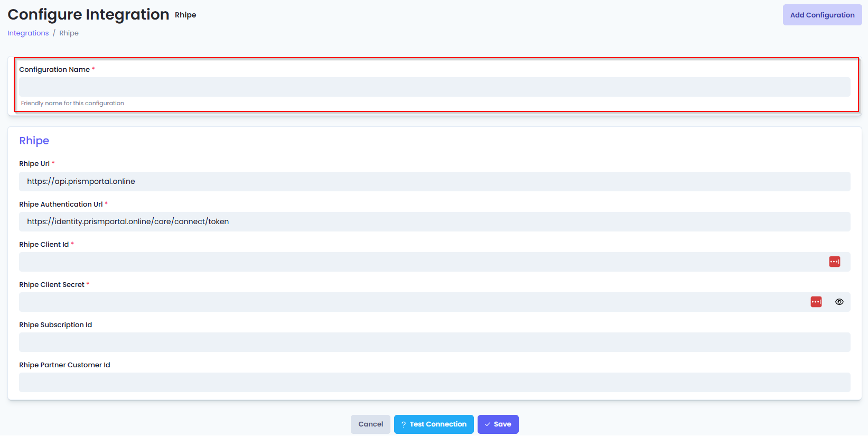The image size is (868, 436).
Task: Click the Configuration Name label
Action: (54, 69)
